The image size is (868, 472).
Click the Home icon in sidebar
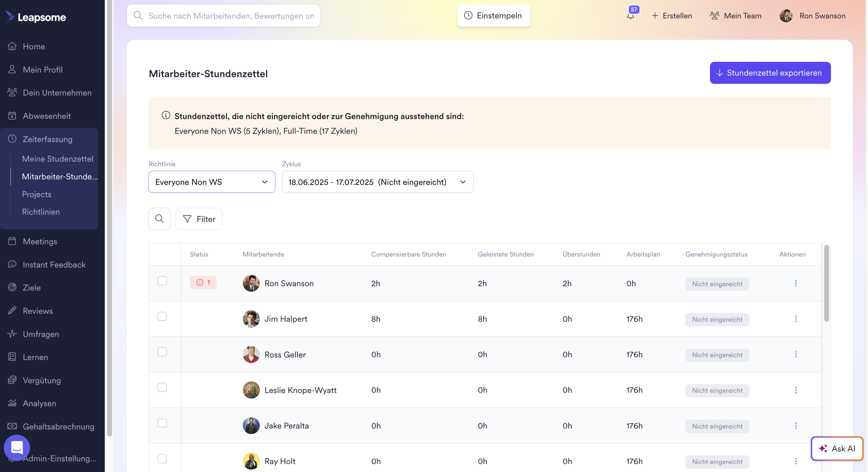[12, 46]
